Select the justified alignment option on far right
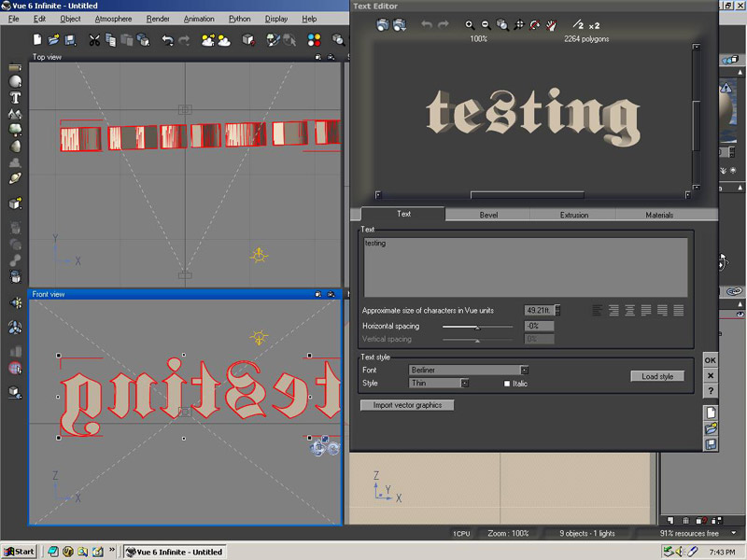 tap(679, 310)
